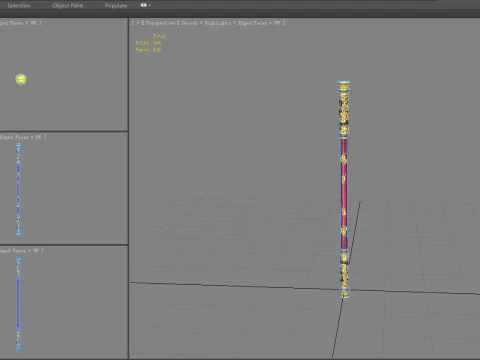Open the Object Paint ribbon tab
480x360 pixels.
68,5
